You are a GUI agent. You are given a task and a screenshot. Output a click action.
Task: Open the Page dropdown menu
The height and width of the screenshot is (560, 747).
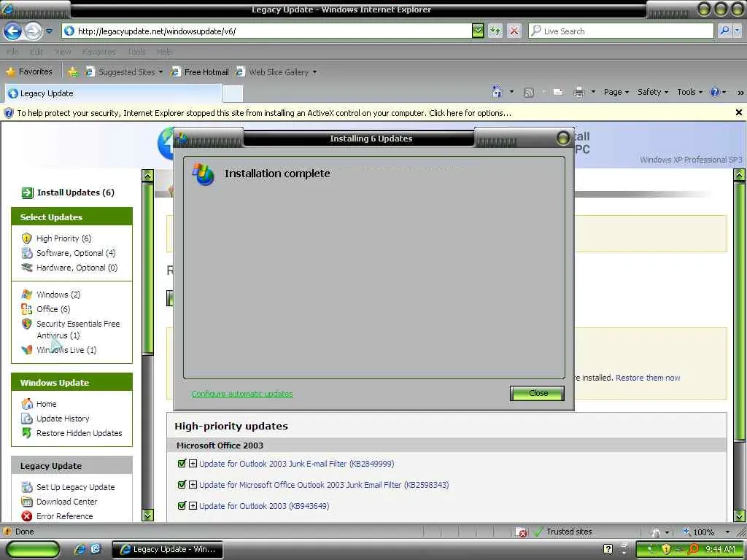pyautogui.click(x=616, y=93)
